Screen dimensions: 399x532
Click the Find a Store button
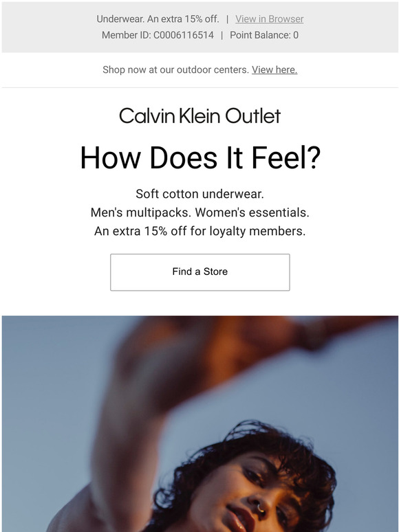coord(200,272)
